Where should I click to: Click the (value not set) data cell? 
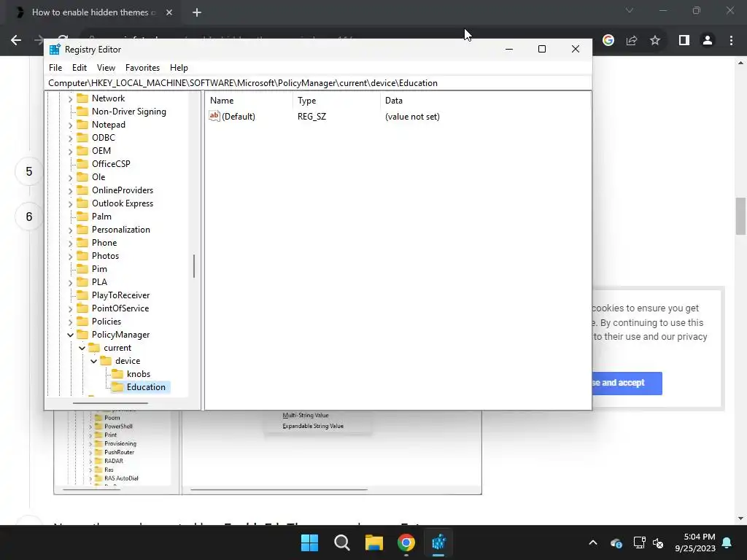click(412, 117)
